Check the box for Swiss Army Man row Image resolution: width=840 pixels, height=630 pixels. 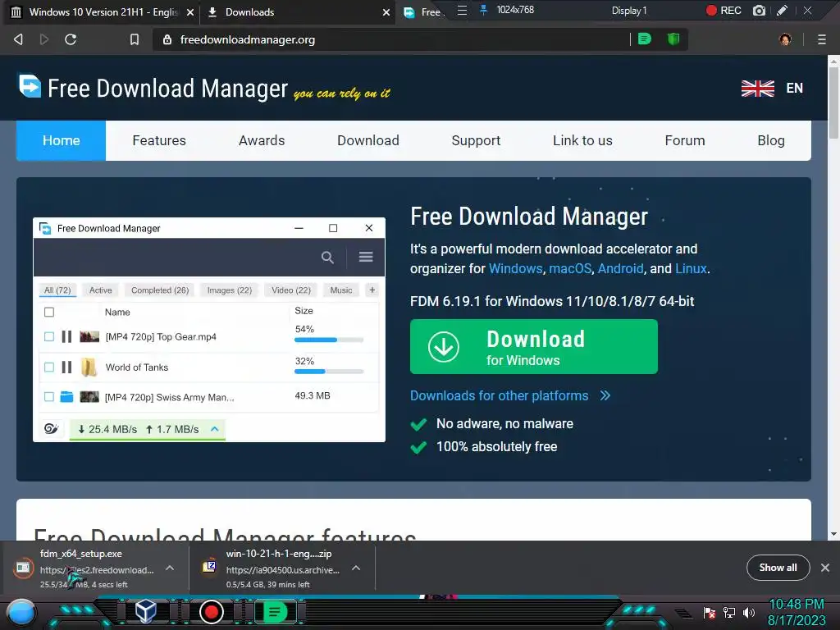(x=49, y=397)
